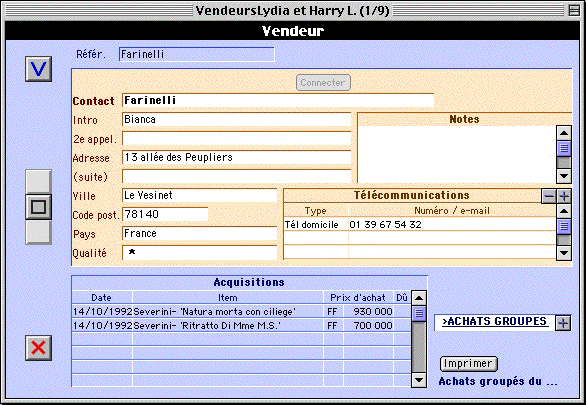The image size is (586, 405).
Task: Click the red X cancel button
Action: coord(38,348)
